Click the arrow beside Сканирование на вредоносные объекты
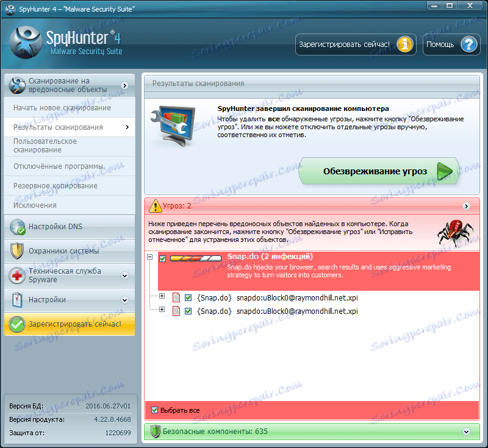 tap(125, 85)
